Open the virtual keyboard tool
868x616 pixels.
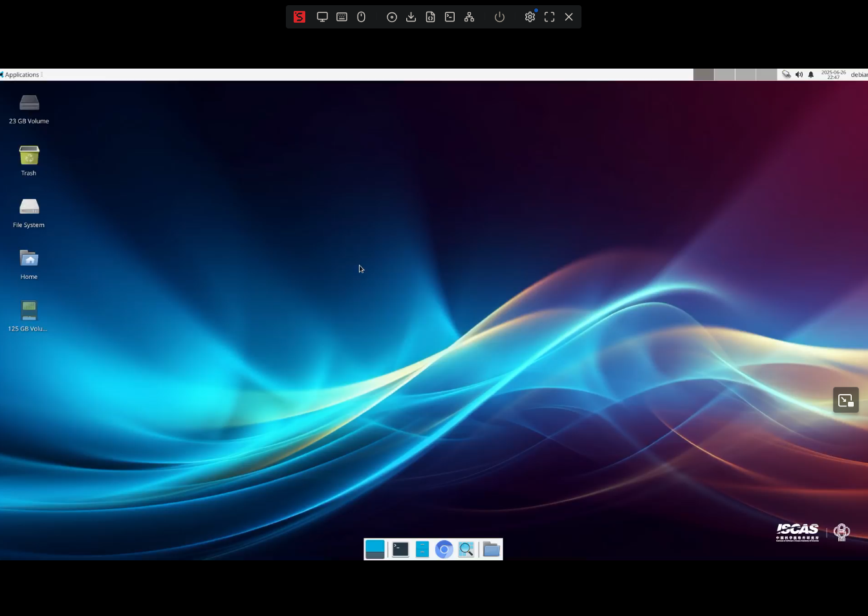pyautogui.click(x=342, y=17)
